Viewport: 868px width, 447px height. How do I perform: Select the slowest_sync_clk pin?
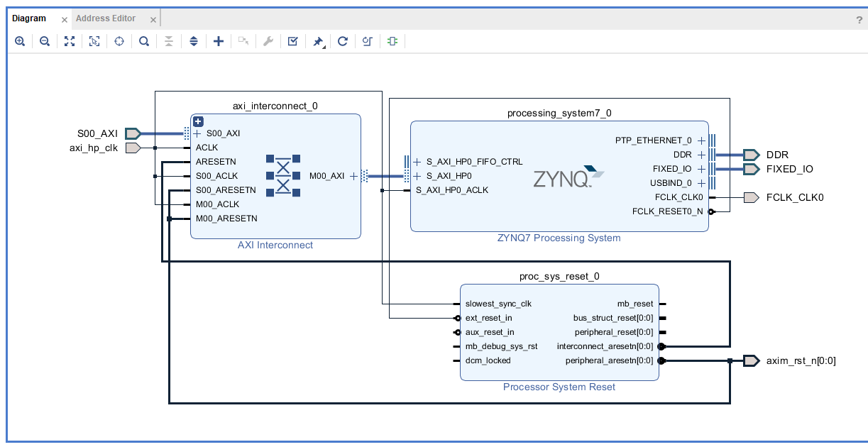point(498,304)
